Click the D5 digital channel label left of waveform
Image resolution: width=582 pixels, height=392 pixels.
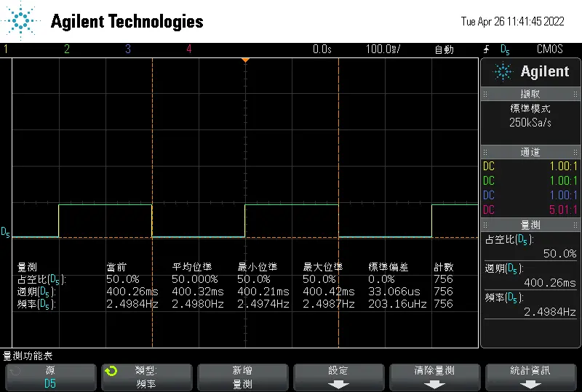[5, 233]
